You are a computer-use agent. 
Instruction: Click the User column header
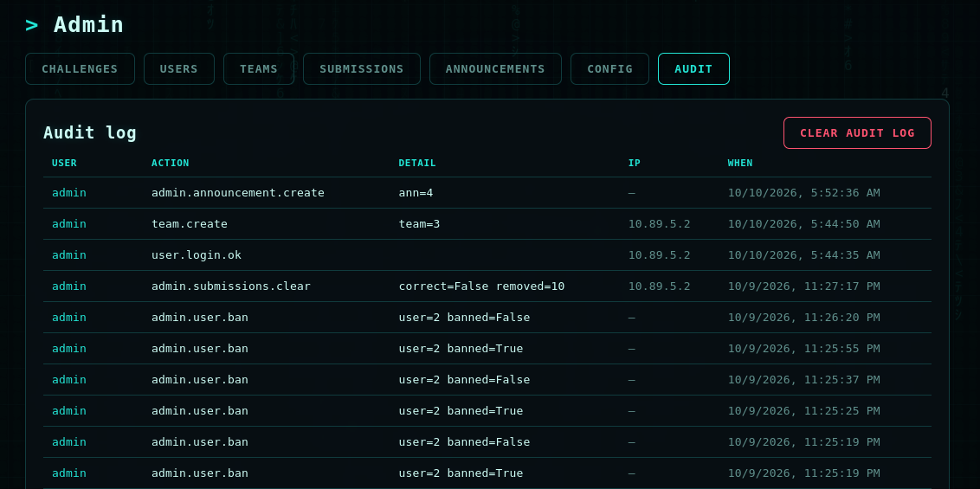click(64, 163)
